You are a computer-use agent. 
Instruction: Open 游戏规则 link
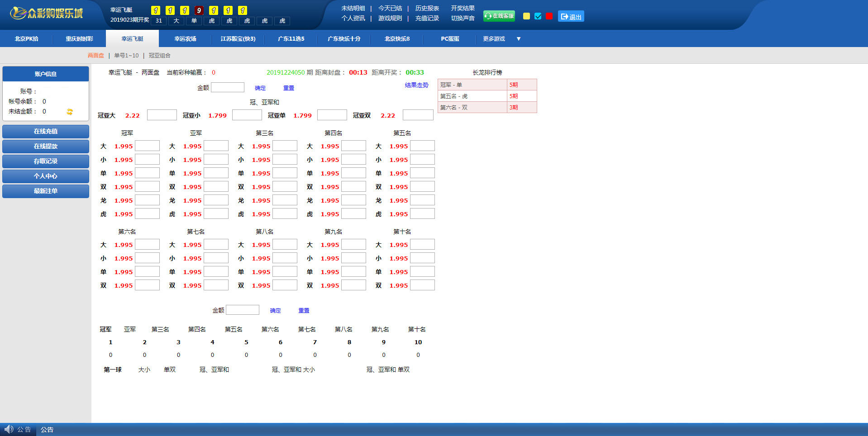[390, 18]
